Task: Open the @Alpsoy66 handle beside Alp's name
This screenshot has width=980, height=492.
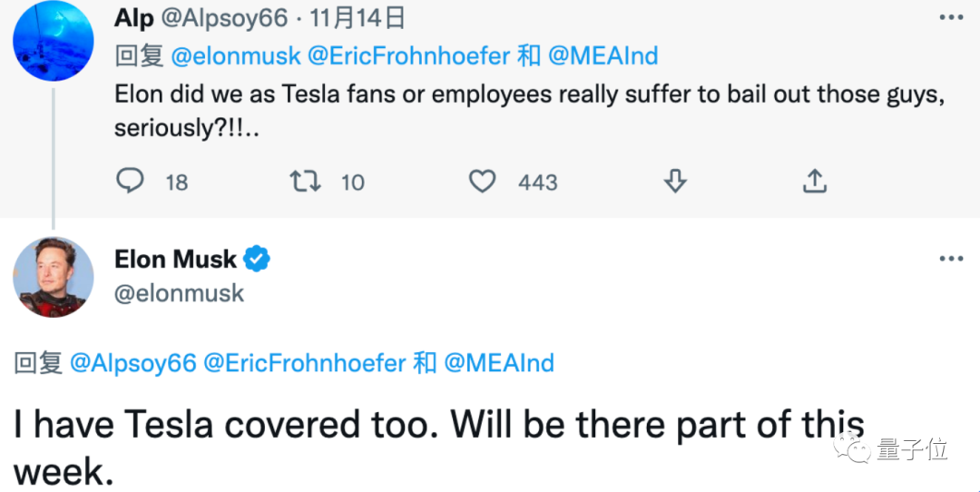Action: point(225,17)
